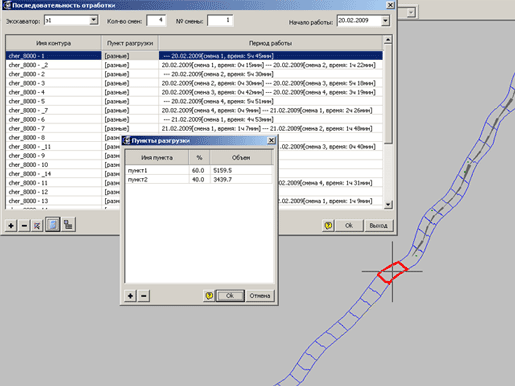
Task: Select the пункт2 row in the unloading points table
Action: point(199,180)
